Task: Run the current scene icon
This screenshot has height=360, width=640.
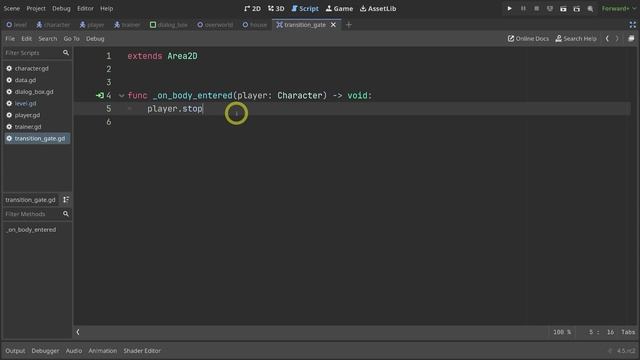Action: 563,9
